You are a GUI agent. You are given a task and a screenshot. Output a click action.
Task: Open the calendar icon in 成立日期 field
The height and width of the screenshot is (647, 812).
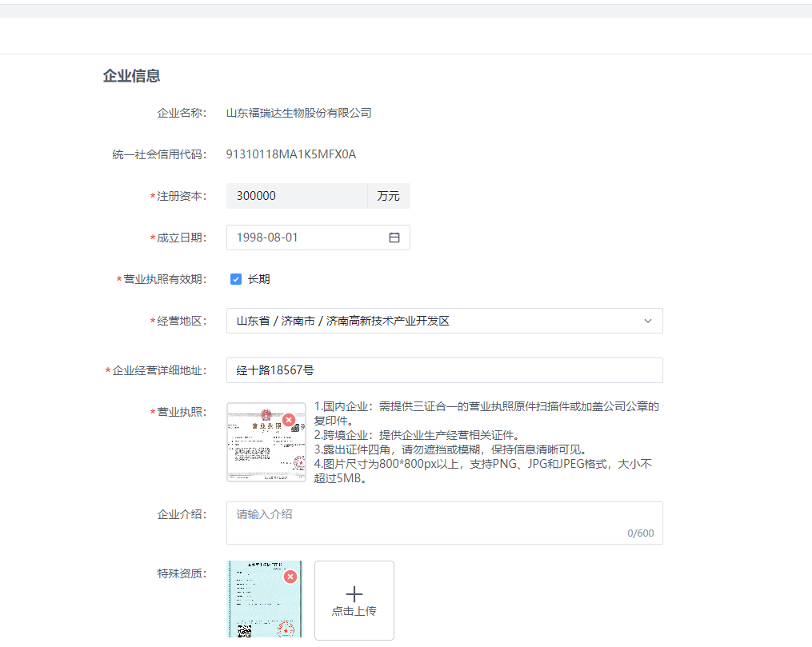[x=394, y=238]
